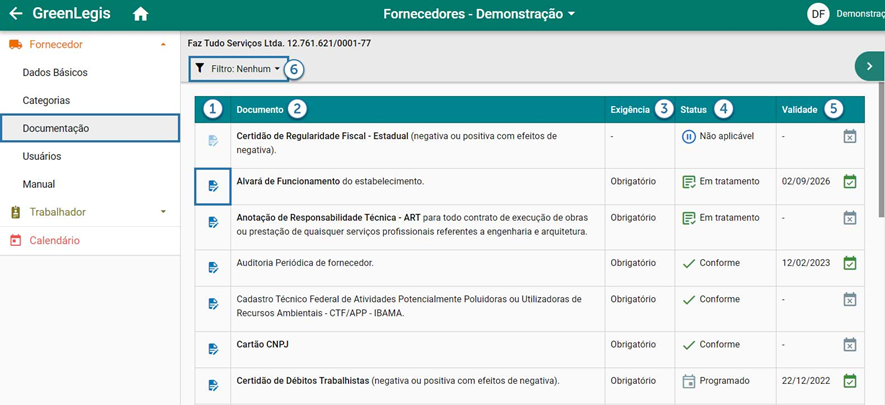Click validity date 12/02/2023
The height and width of the screenshot is (405, 885).
(806, 263)
